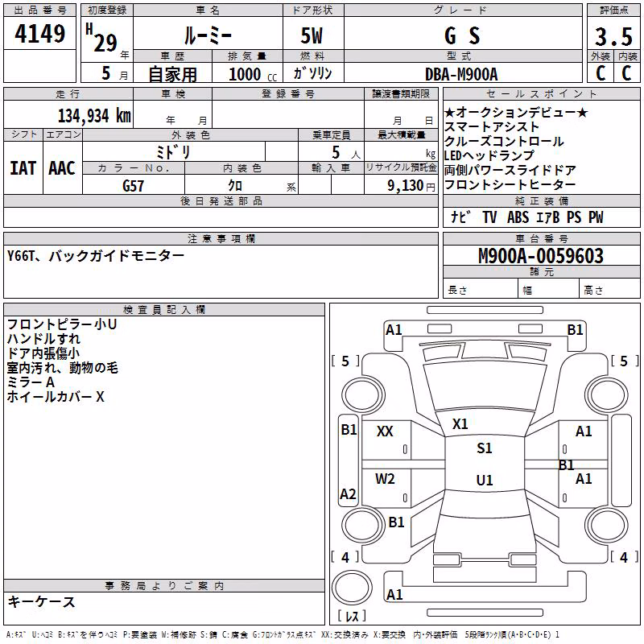This screenshot has width=644, height=644.
Task: Click the [レス] spare tire label
Action: 352,616
